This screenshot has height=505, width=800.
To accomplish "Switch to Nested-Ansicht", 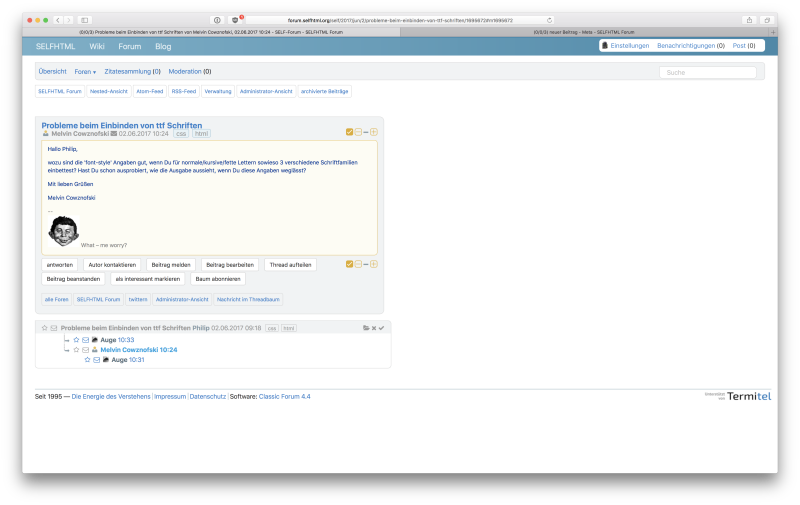I will (x=109, y=91).
